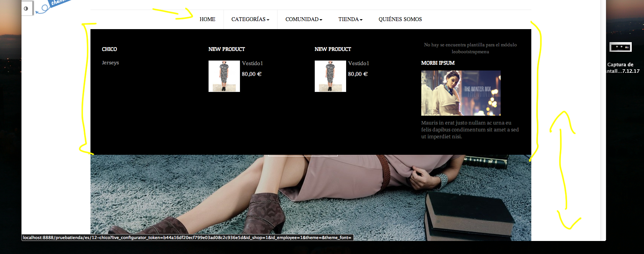
Task: Open the Captura de pantalla desktop file
Action: pos(620,47)
